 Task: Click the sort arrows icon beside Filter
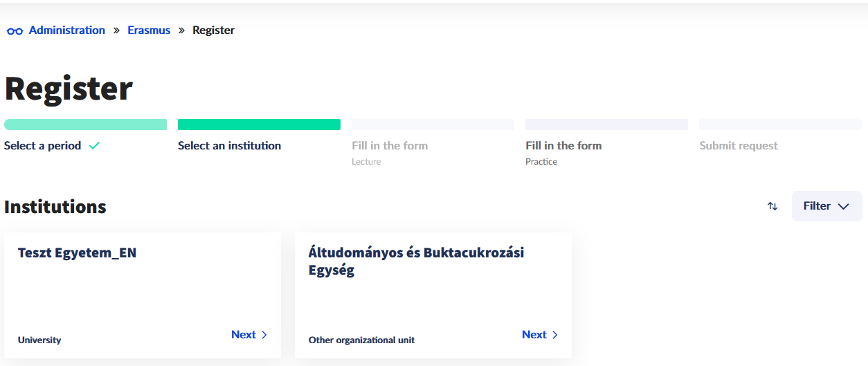(x=772, y=206)
